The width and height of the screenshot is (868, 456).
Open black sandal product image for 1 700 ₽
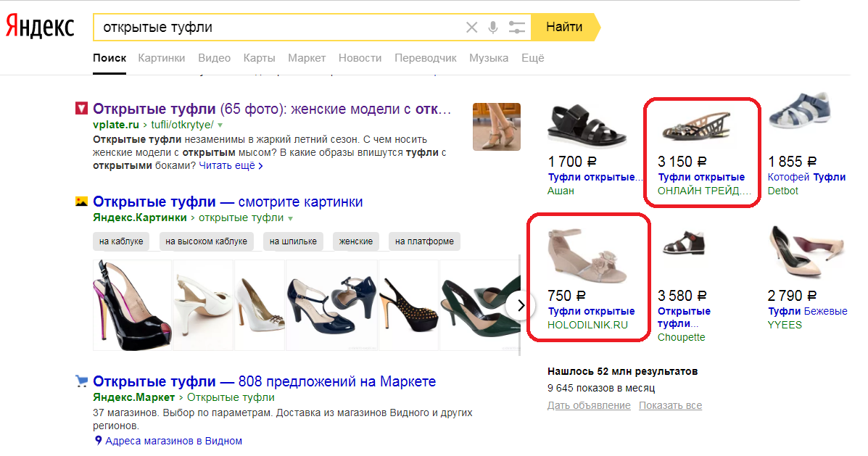click(x=587, y=126)
